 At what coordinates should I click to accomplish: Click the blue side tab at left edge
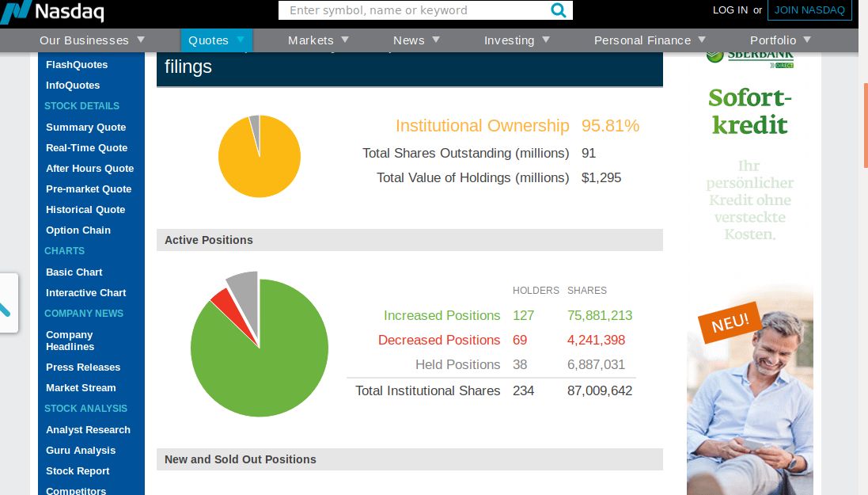pyautogui.click(x=7, y=303)
